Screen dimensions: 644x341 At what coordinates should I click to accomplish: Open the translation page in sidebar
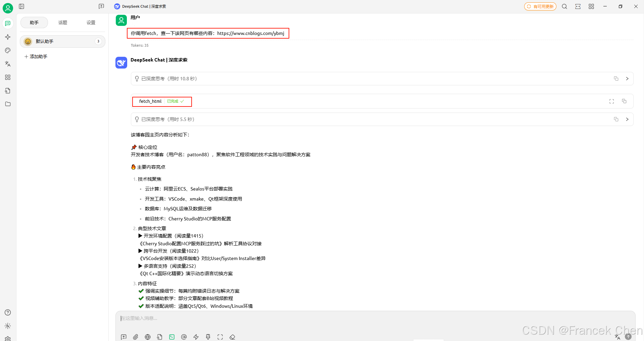(8, 64)
